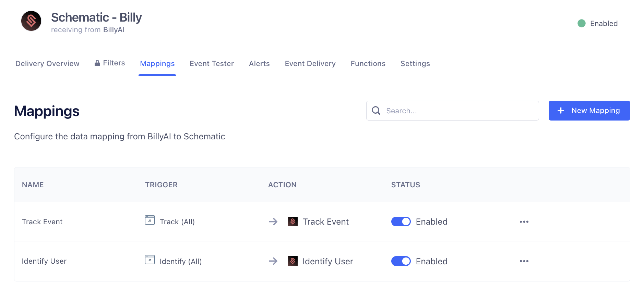
Task: Open the Event Tester tab
Action: (212, 64)
